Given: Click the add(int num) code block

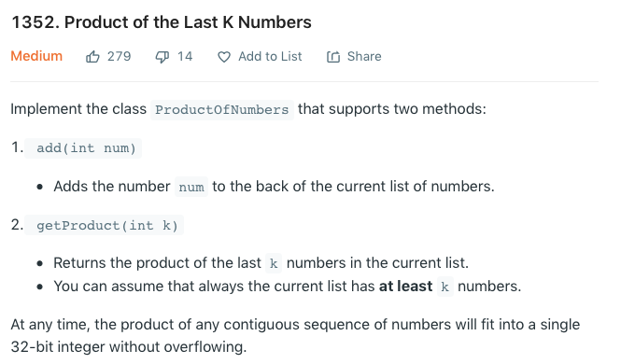Looking at the screenshot, I should pyautogui.click(x=83, y=148).
